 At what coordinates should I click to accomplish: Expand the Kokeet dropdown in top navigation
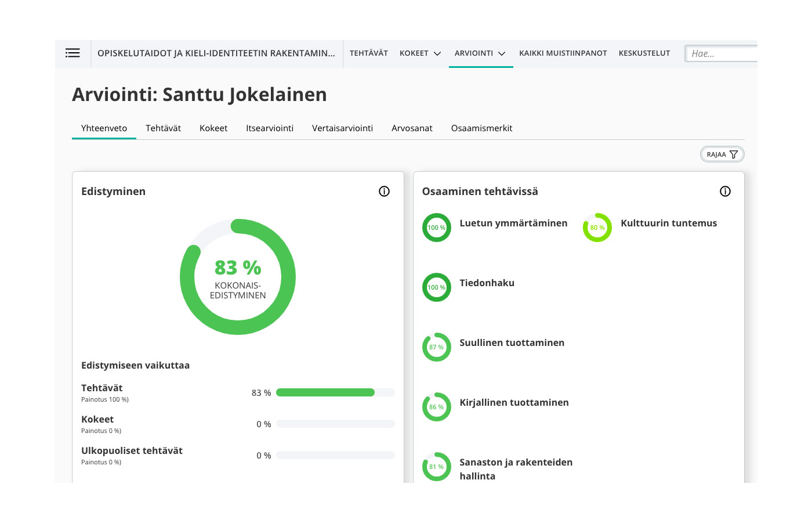(420, 53)
